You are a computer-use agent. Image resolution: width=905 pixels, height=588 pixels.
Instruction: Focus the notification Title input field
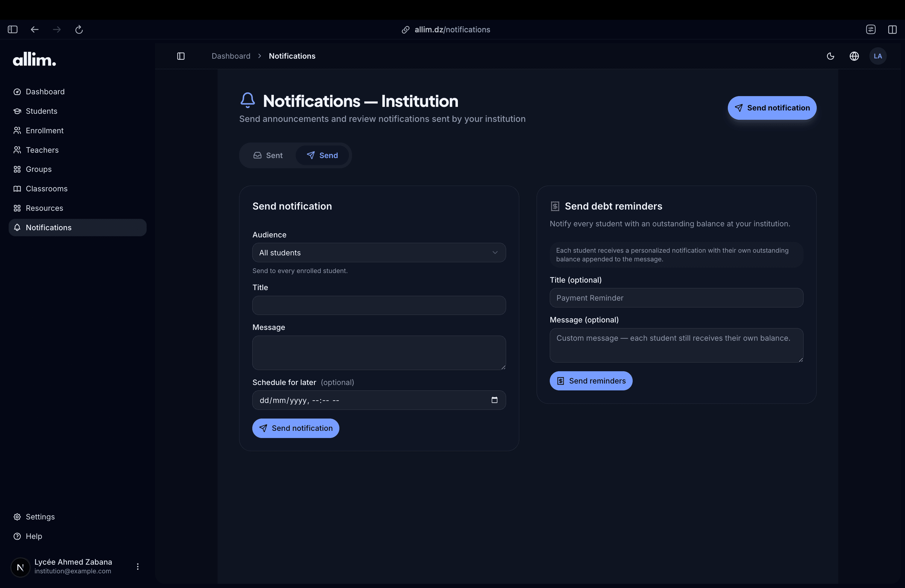tap(379, 305)
